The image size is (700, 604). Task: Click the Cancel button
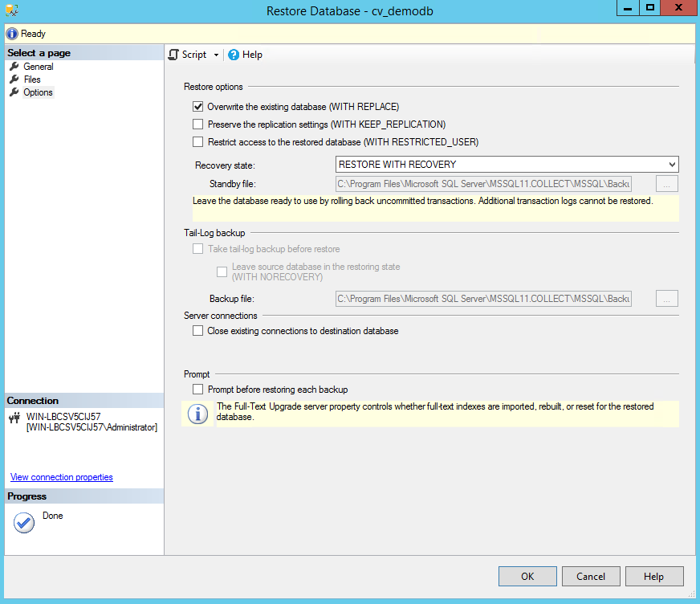pos(591,577)
